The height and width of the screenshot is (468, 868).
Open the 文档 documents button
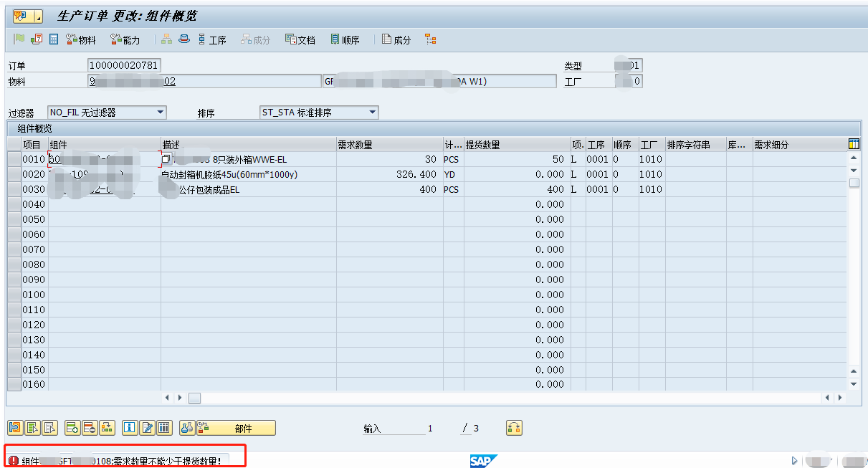coord(300,39)
